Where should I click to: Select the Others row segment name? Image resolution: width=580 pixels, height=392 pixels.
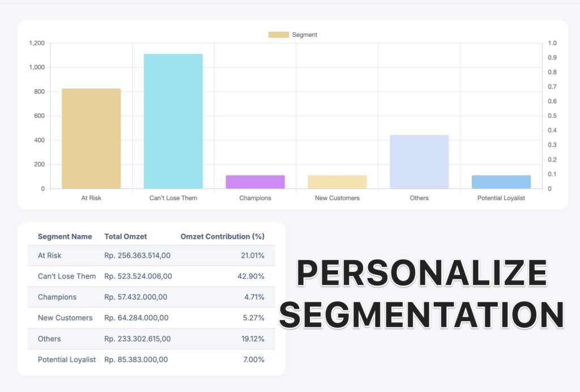tap(49, 339)
